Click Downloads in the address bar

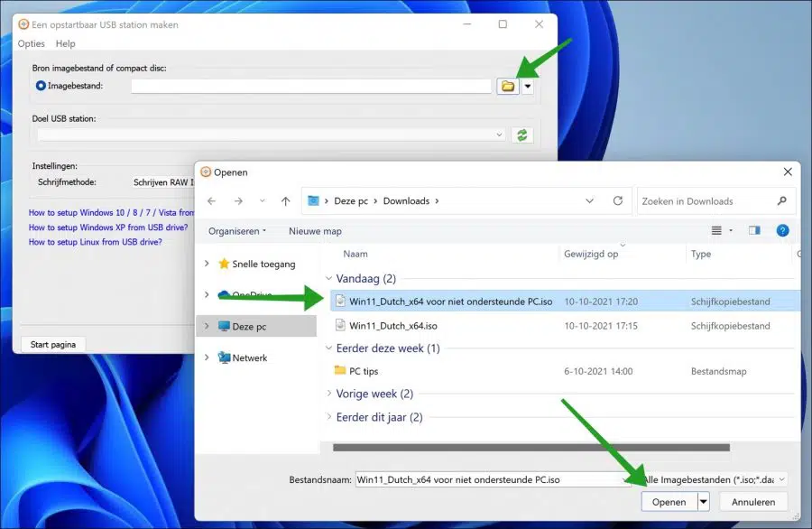click(x=406, y=201)
